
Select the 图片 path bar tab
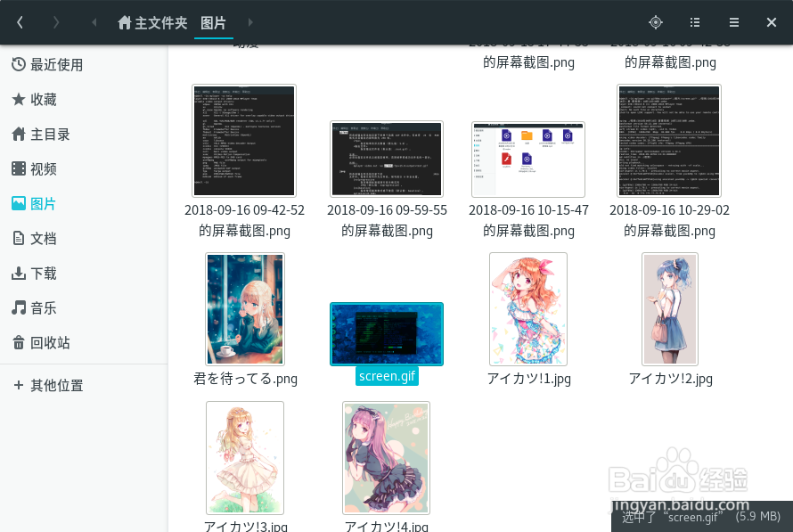(x=213, y=23)
